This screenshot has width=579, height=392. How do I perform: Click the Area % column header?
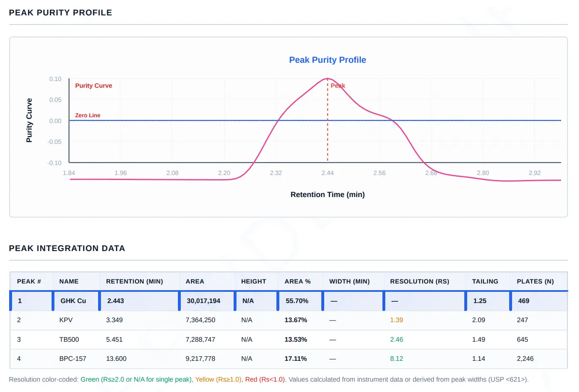pos(298,281)
